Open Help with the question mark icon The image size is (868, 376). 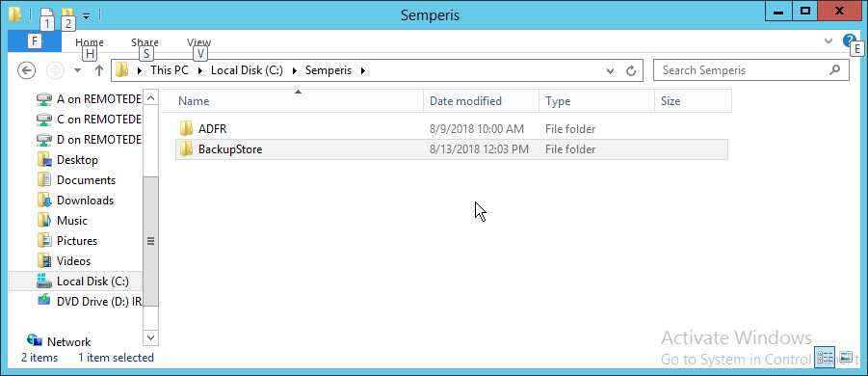pos(849,40)
